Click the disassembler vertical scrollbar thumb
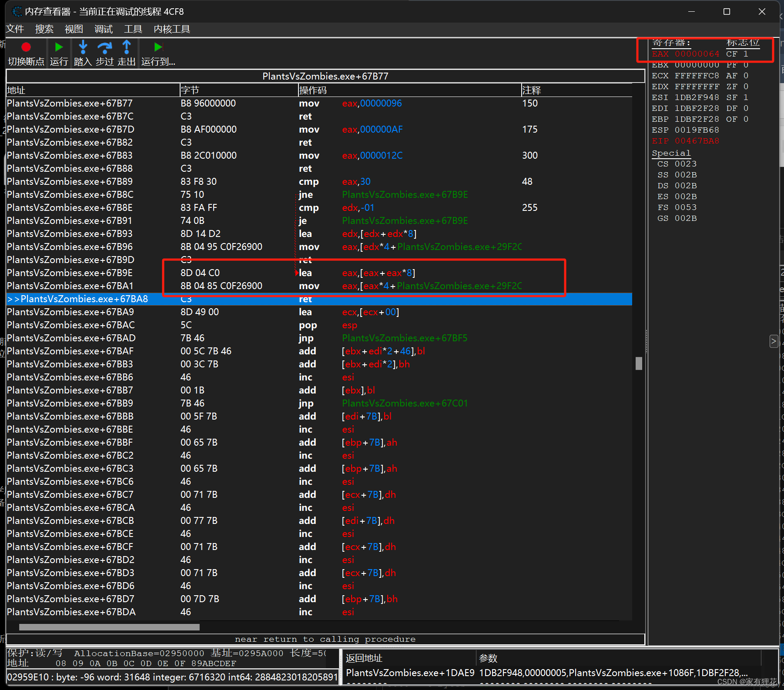This screenshot has height=690, width=784. tap(639, 363)
